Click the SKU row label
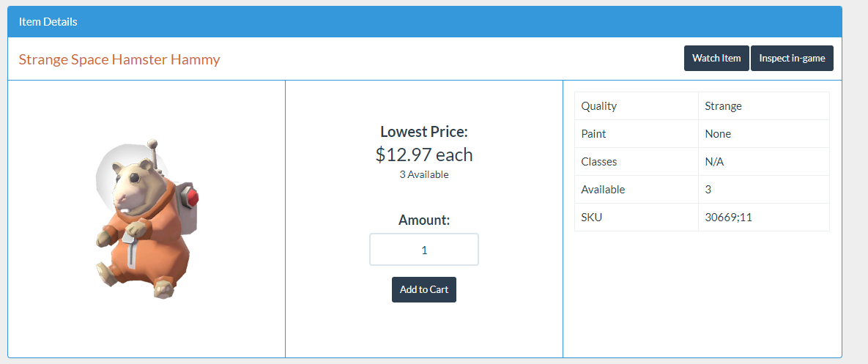The height and width of the screenshot is (364, 868). [x=591, y=218]
